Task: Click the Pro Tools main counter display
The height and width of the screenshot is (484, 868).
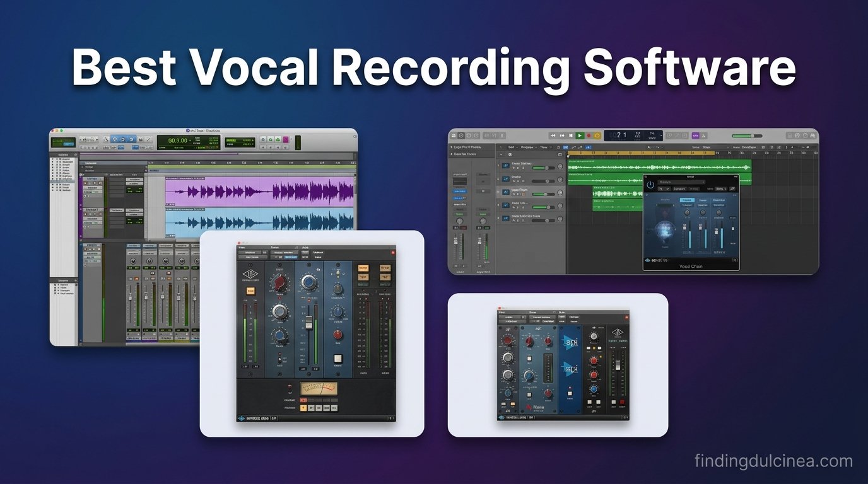Action: click(189, 142)
